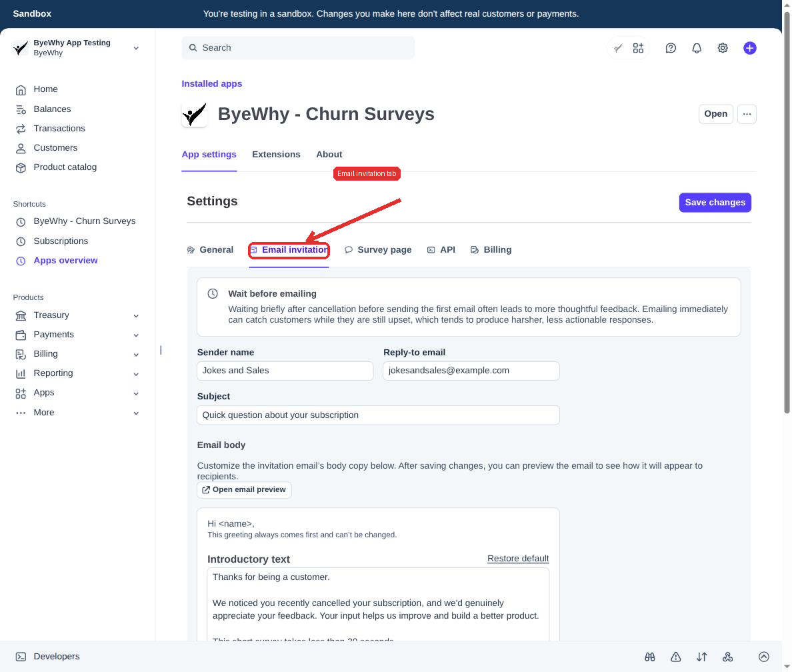Switch to the About tab
The height and width of the screenshot is (672, 792).
click(329, 155)
